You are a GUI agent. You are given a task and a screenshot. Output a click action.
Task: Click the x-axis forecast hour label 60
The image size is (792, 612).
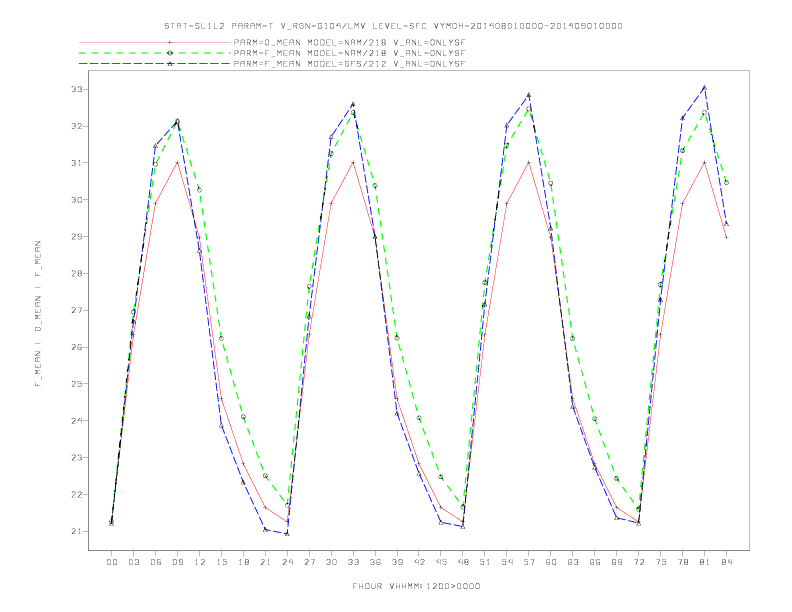pyautogui.click(x=551, y=562)
